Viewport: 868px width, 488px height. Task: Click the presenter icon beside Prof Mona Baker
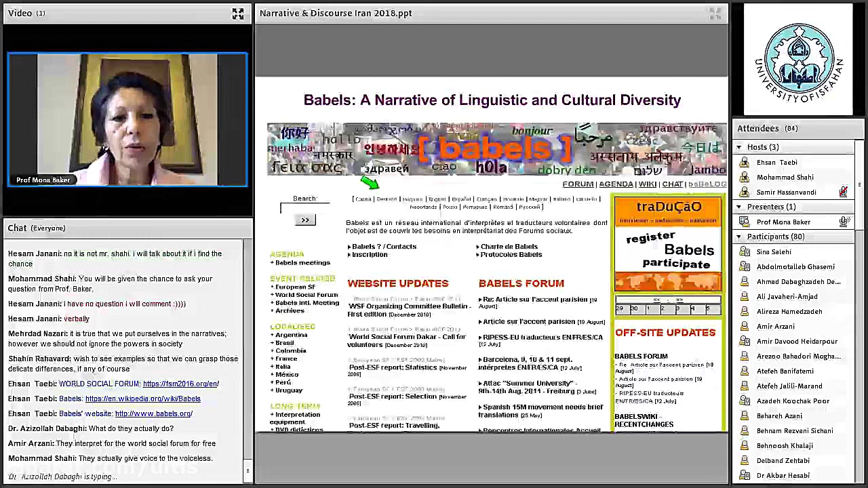tap(745, 222)
